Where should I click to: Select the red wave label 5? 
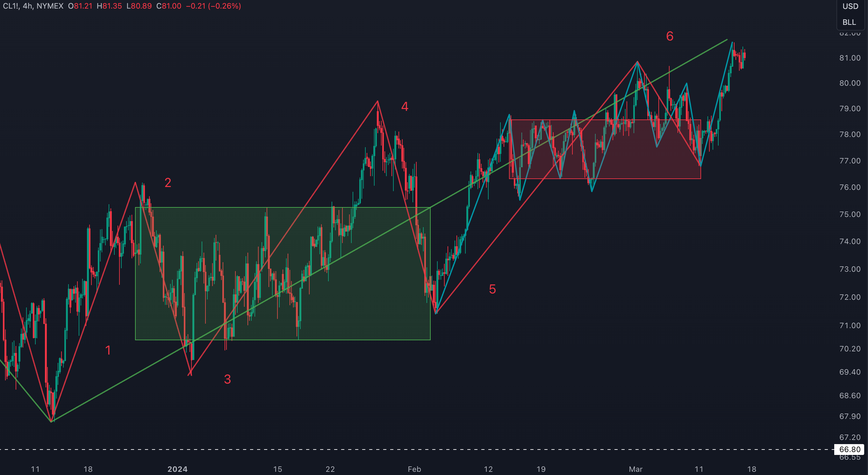492,289
